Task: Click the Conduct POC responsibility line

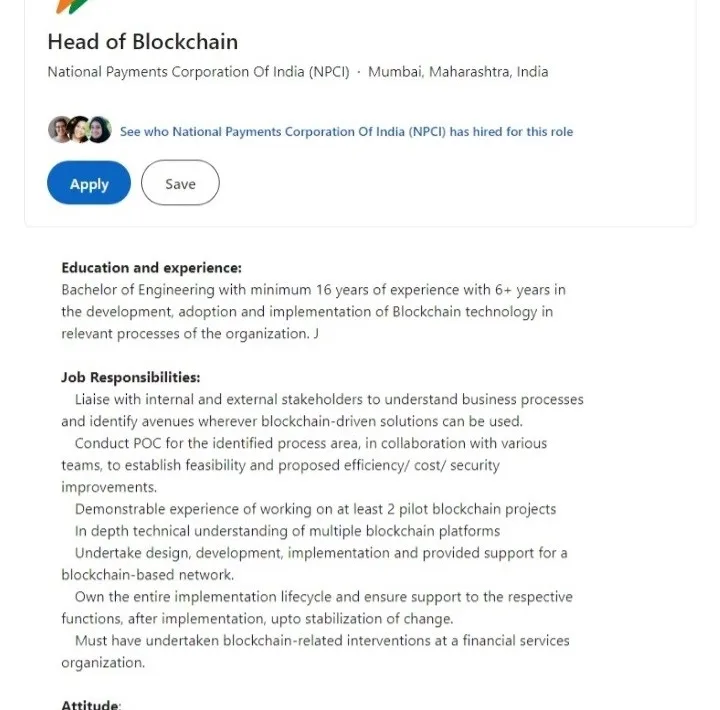Action: coord(304,465)
